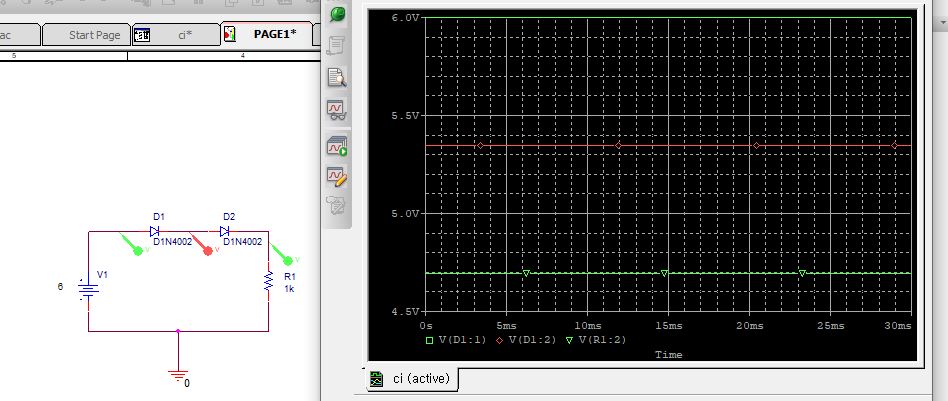Select the V(D1:1) trace legend label
The width and height of the screenshot is (948, 401).
pyautogui.click(x=463, y=340)
